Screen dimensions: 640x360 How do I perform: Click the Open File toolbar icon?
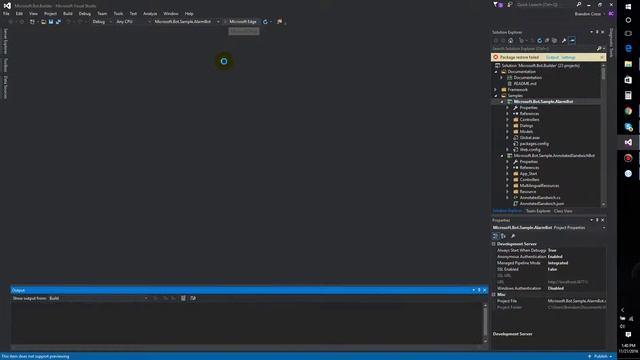tap(43, 22)
